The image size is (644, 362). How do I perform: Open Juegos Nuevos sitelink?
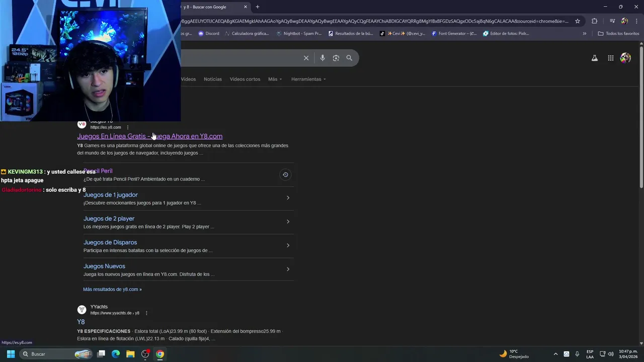coord(104,266)
